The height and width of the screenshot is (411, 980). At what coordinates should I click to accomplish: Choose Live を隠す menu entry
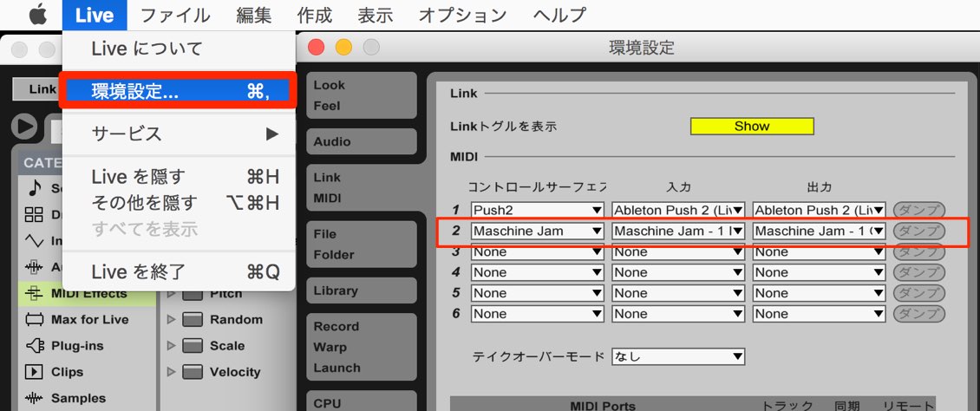point(179,178)
